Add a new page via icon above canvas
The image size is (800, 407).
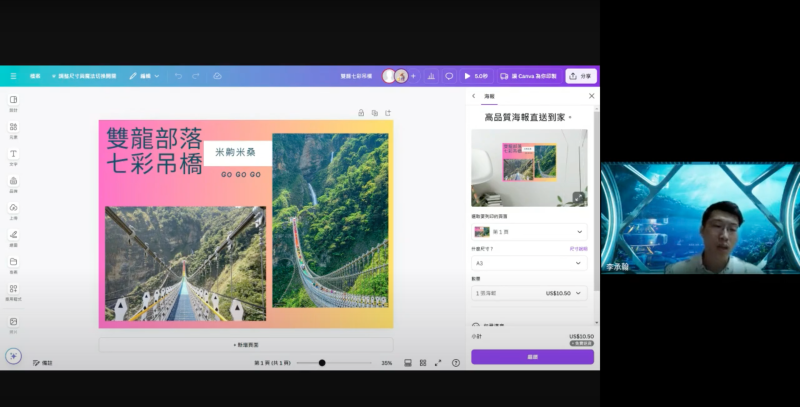(x=388, y=113)
